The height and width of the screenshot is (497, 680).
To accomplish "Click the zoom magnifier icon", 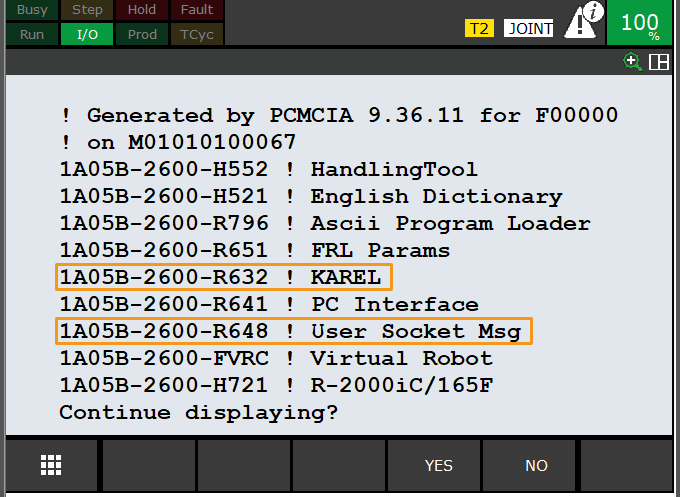I will point(632,62).
